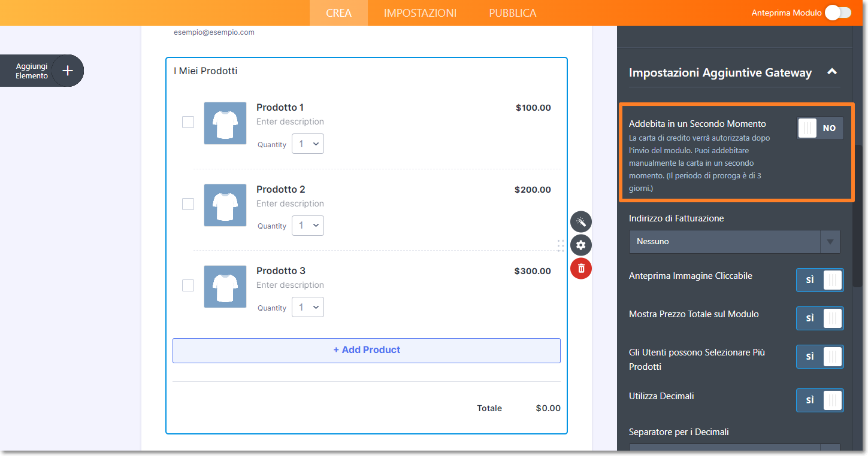868x456 pixels.
Task: Click the Prodotto 3 title
Action: (281, 271)
